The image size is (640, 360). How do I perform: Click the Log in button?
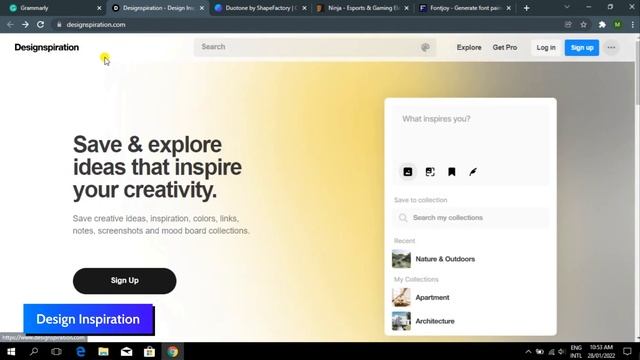tap(546, 47)
